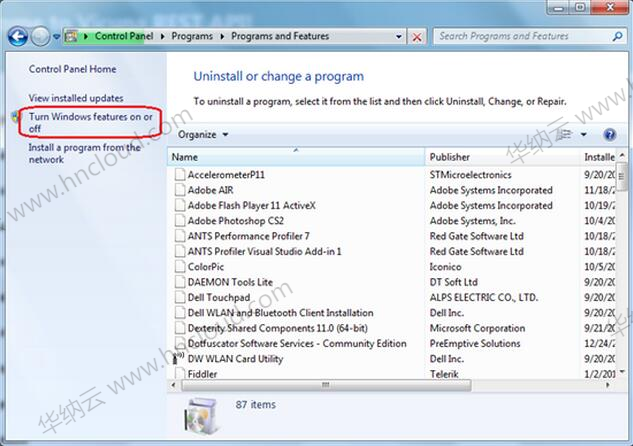Select Dotfuscator Software Services icon
The height and width of the screenshot is (446, 633).
tap(180, 343)
